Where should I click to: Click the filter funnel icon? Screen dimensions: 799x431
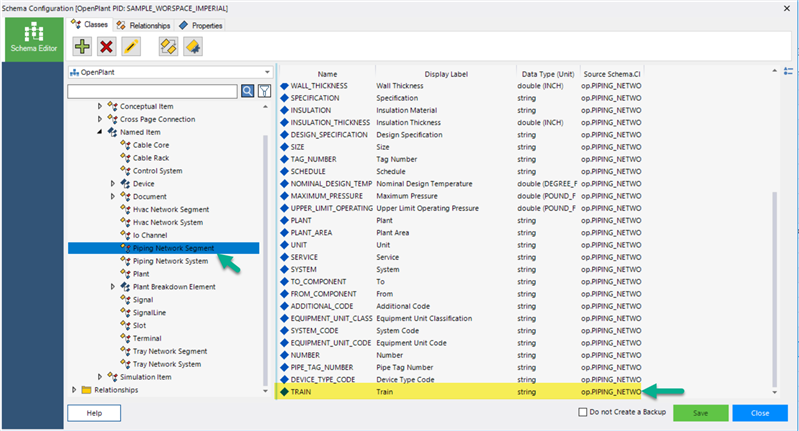pos(264,91)
